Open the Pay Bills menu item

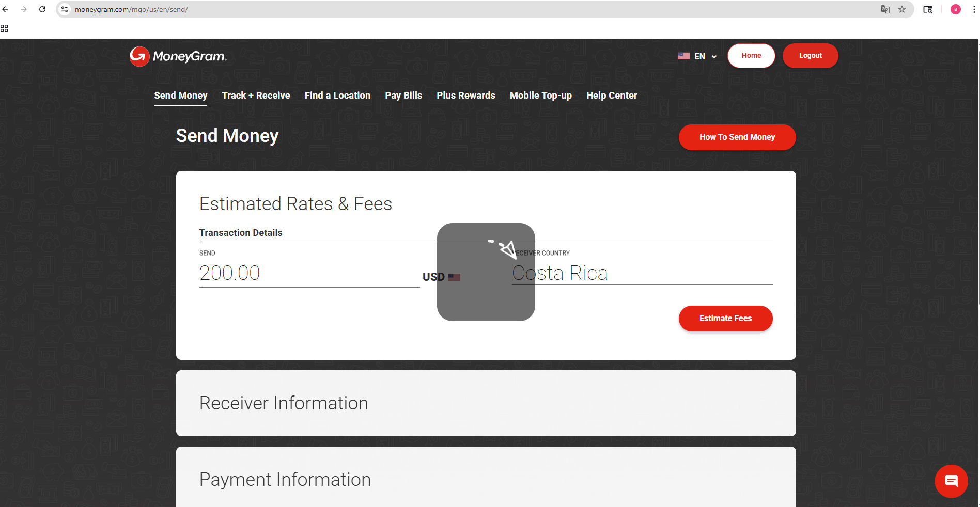(403, 96)
